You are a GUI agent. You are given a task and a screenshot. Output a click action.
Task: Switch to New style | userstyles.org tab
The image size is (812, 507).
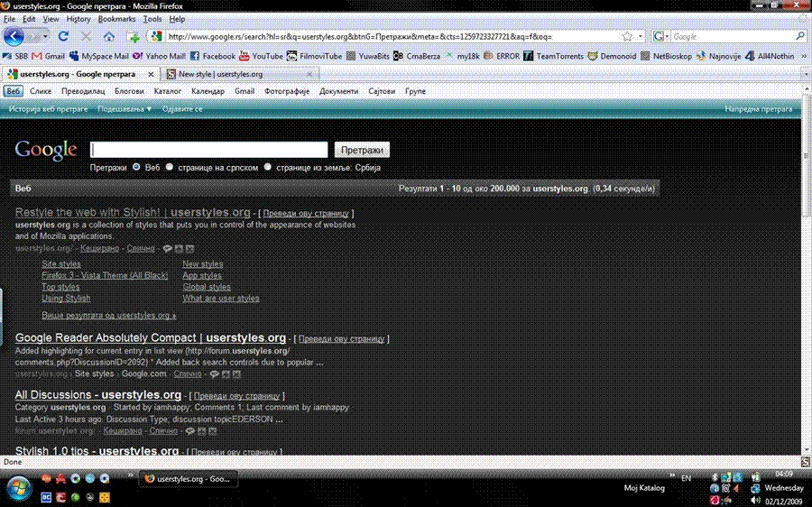240,74
